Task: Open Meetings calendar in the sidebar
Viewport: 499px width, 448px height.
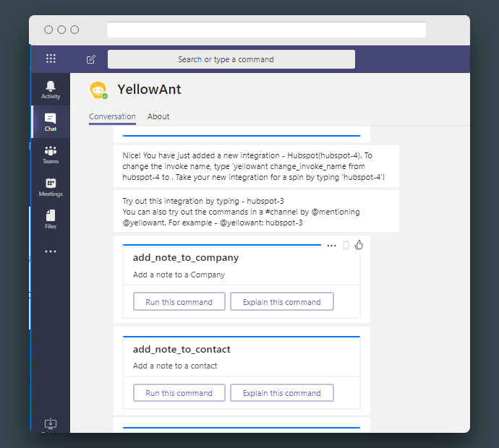Action: point(51,187)
